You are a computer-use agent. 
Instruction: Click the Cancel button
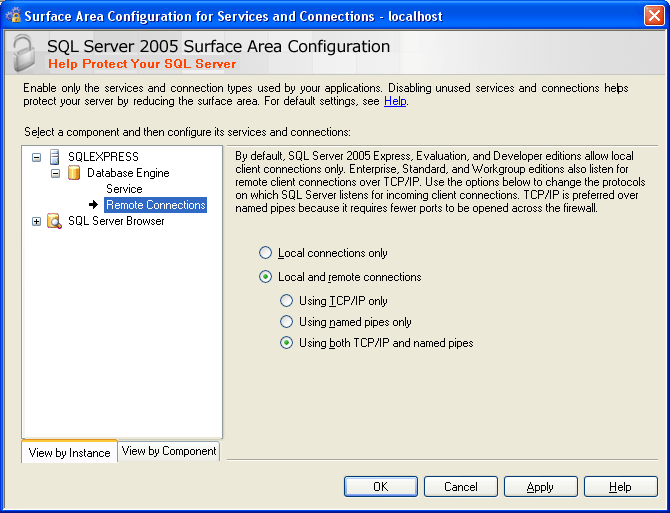point(461,487)
